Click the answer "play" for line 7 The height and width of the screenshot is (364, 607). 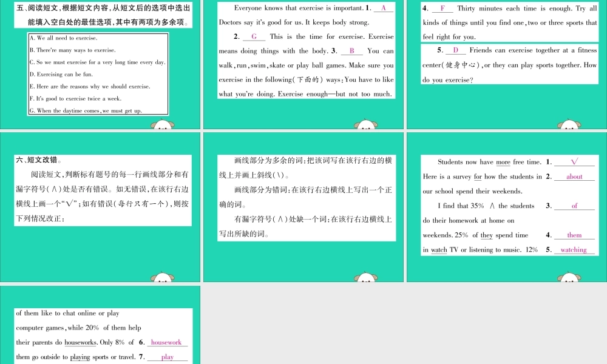(168, 357)
